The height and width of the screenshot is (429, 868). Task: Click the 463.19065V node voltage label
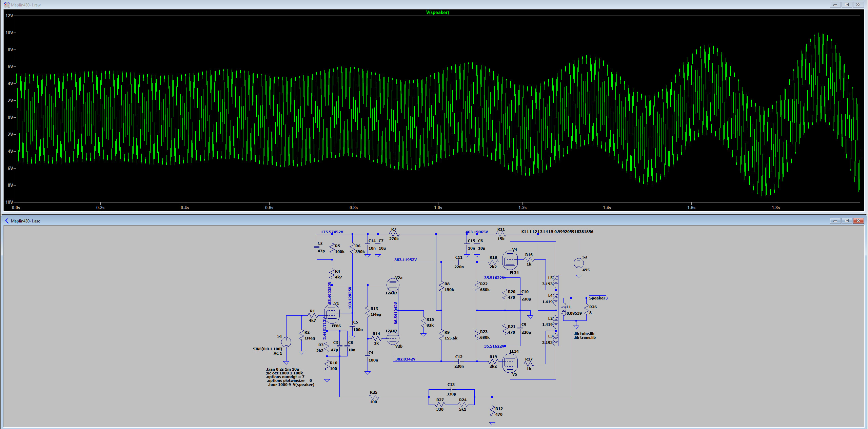[x=476, y=232]
